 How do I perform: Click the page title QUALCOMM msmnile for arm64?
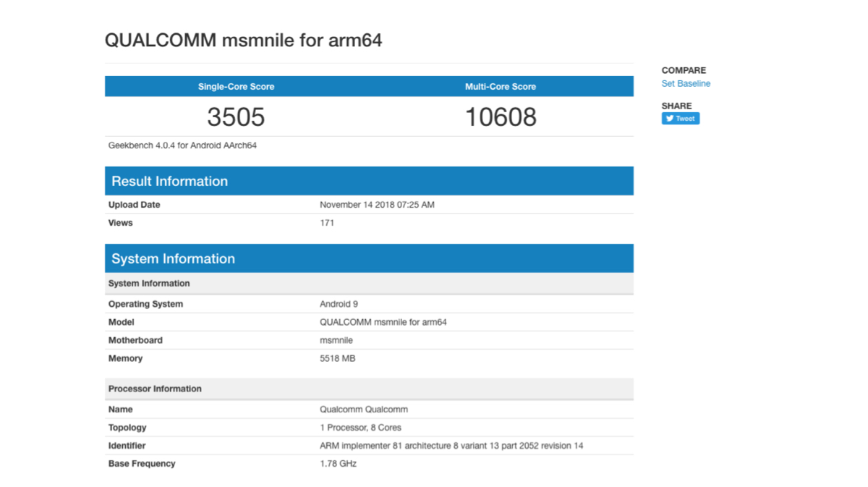tap(243, 40)
